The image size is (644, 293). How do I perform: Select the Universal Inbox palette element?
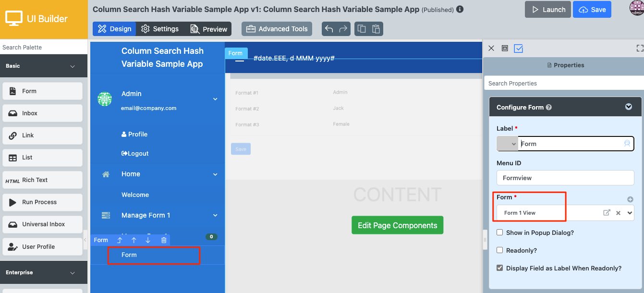[42, 224]
